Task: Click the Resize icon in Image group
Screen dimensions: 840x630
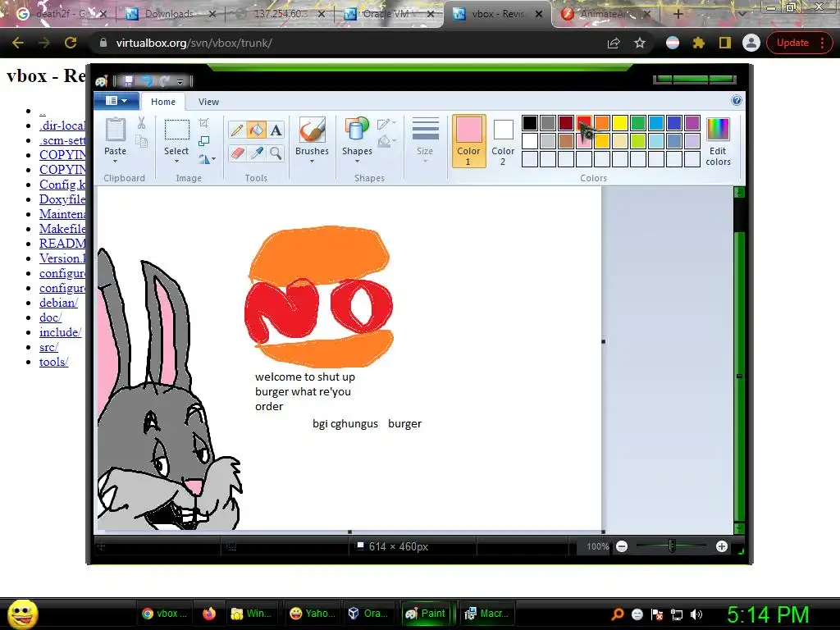Action: pos(203,141)
